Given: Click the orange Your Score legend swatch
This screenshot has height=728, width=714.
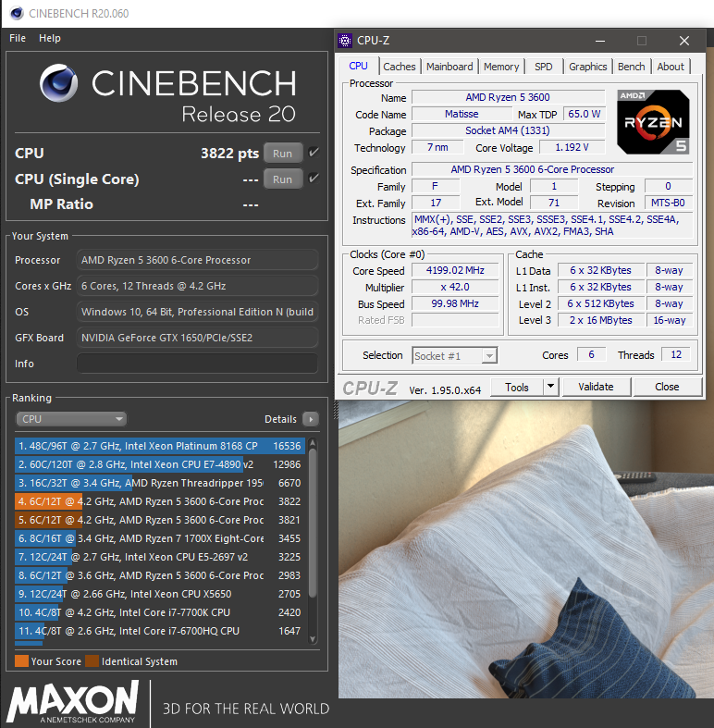Looking at the screenshot, I should tap(21, 661).
